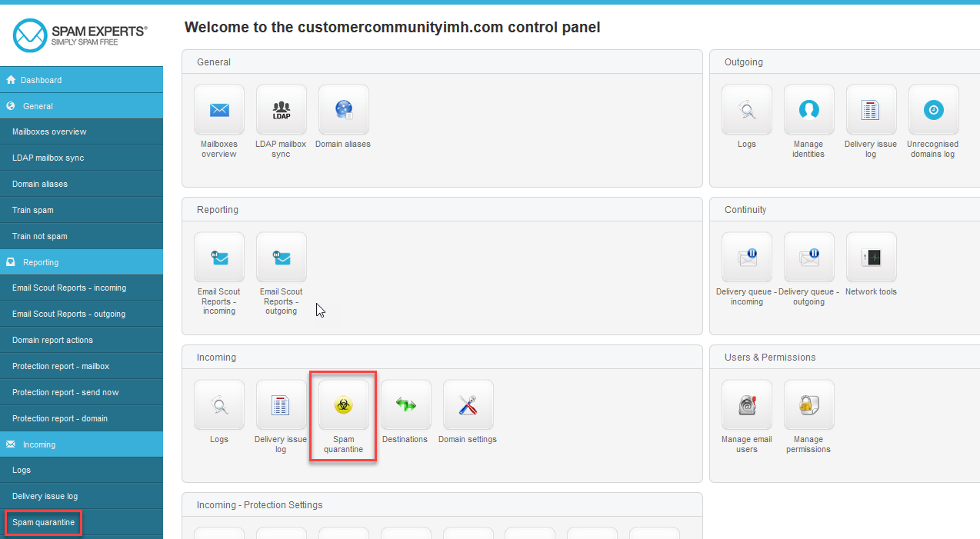Open the LDAP mailbox sync icon
Viewport: 980px width, 539px height.
click(x=282, y=110)
